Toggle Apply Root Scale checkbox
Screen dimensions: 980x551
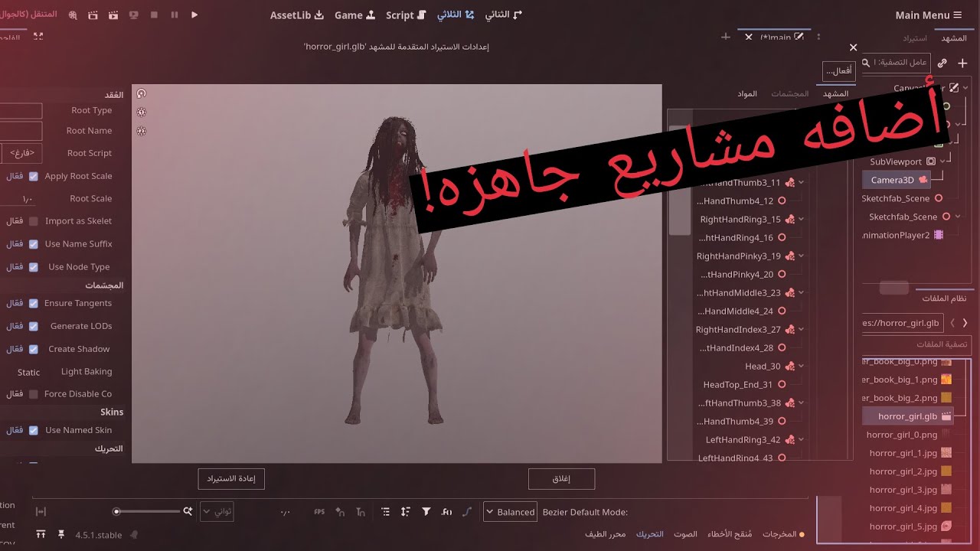[33, 176]
